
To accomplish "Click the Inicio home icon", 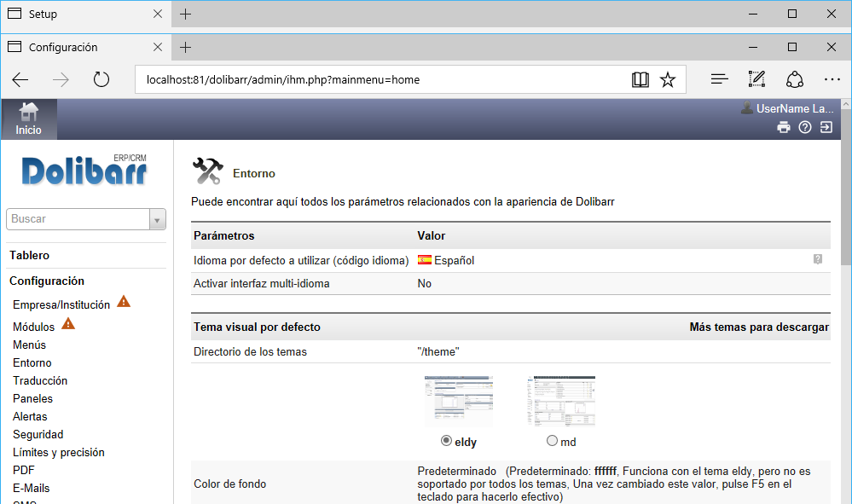I will [28, 113].
